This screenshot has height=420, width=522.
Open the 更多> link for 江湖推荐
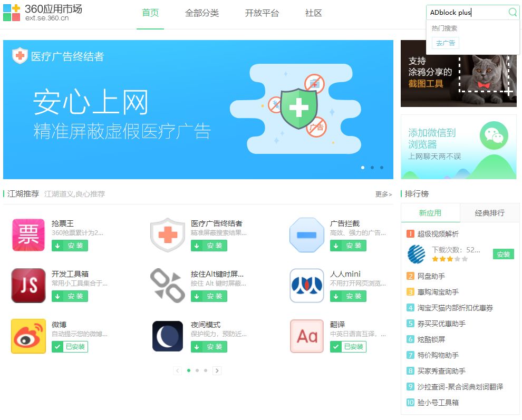point(383,194)
